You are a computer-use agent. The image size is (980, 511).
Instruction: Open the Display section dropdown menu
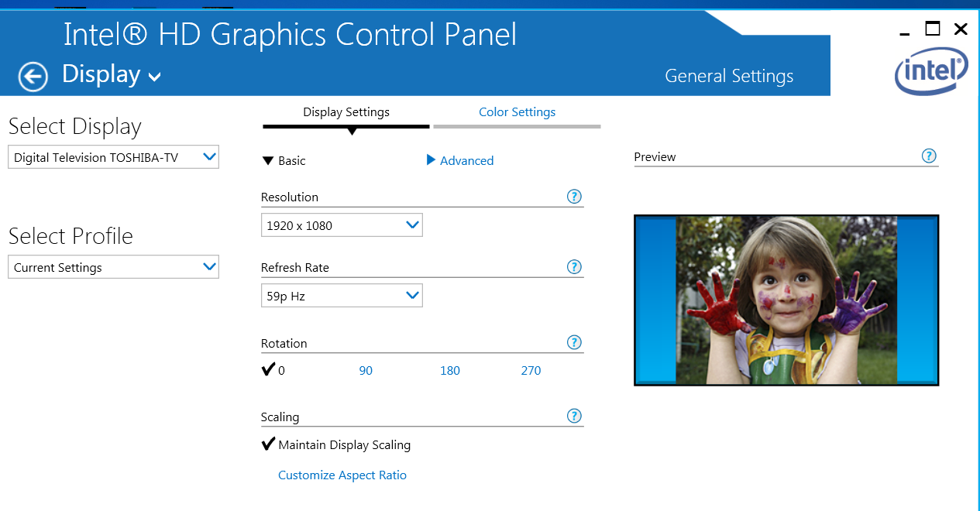112,74
